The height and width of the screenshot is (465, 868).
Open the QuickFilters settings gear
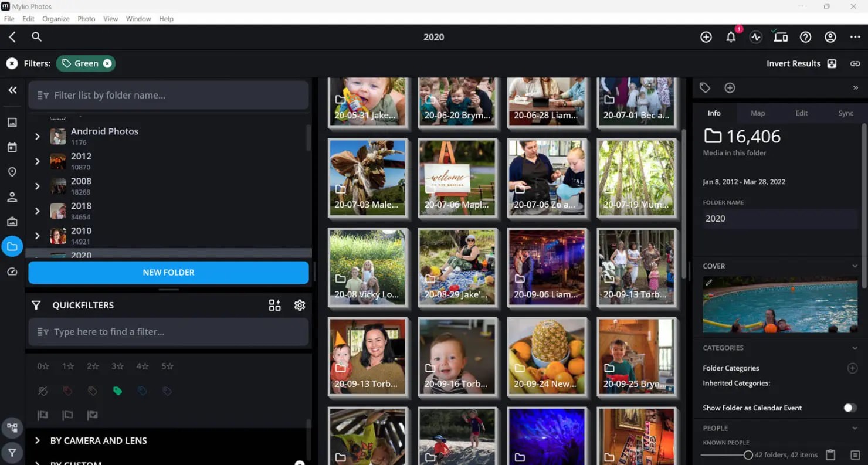[299, 305]
